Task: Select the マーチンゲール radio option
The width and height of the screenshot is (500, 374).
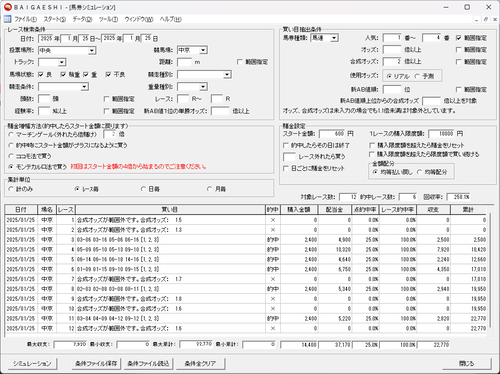Action: click(11, 134)
